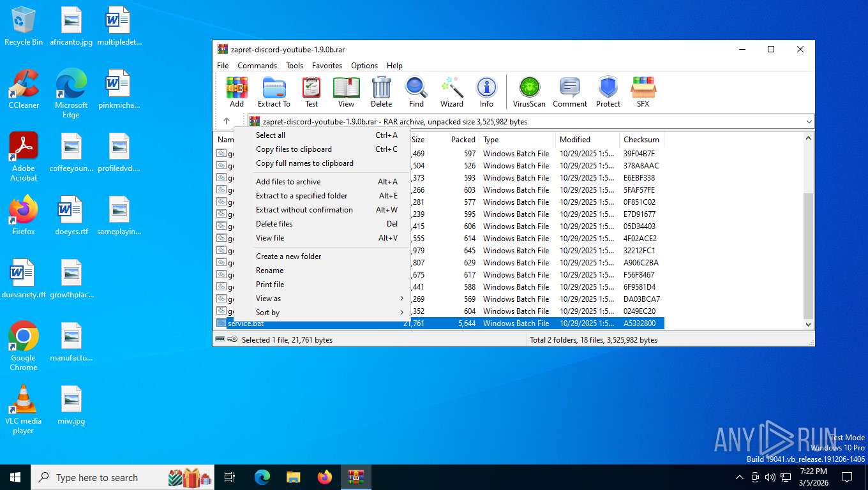Sort by Packed column header

pyautogui.click(x=453, y=140)
